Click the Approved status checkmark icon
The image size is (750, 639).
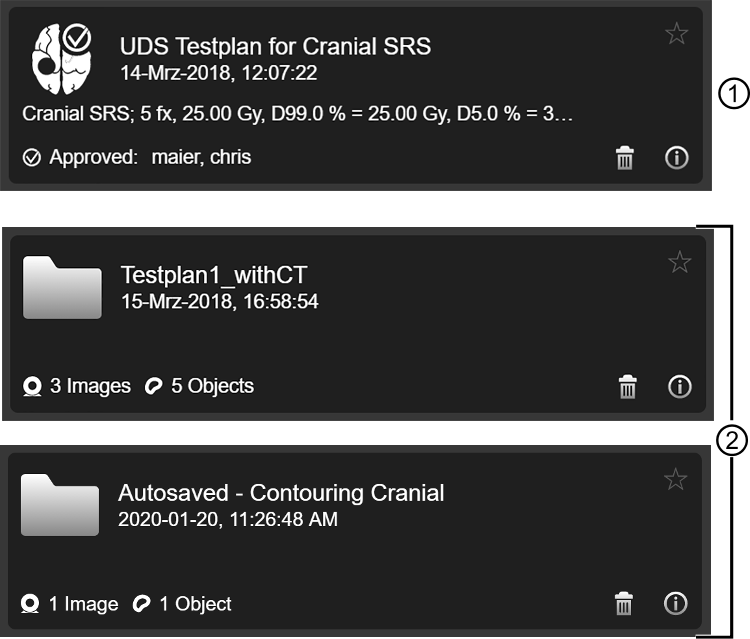pos(32,157)
